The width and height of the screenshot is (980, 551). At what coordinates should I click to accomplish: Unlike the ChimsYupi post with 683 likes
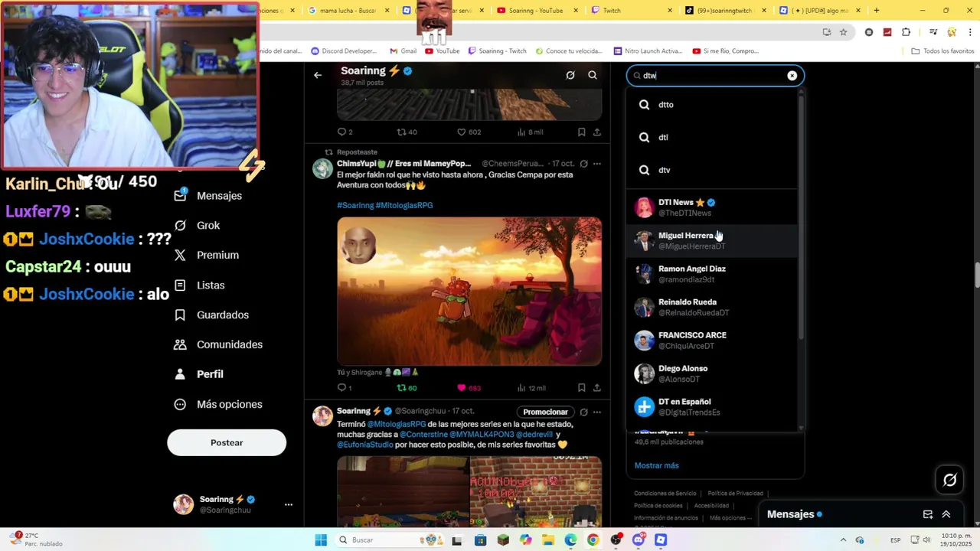point(469,388)
